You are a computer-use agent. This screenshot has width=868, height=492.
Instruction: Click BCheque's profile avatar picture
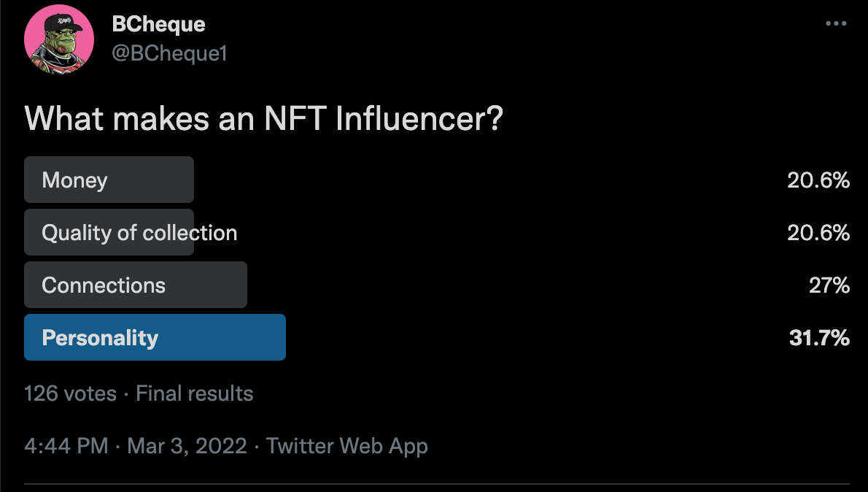[x=59, y=39]
